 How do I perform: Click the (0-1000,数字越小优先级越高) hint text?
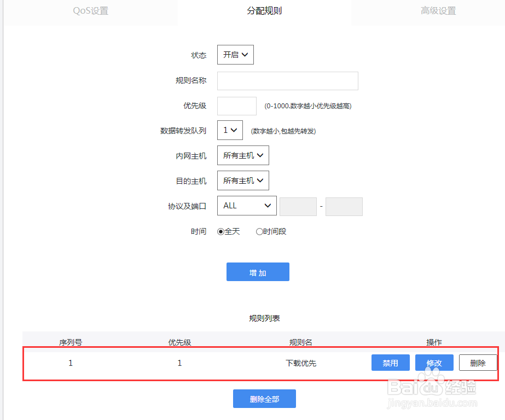[308, 106]
